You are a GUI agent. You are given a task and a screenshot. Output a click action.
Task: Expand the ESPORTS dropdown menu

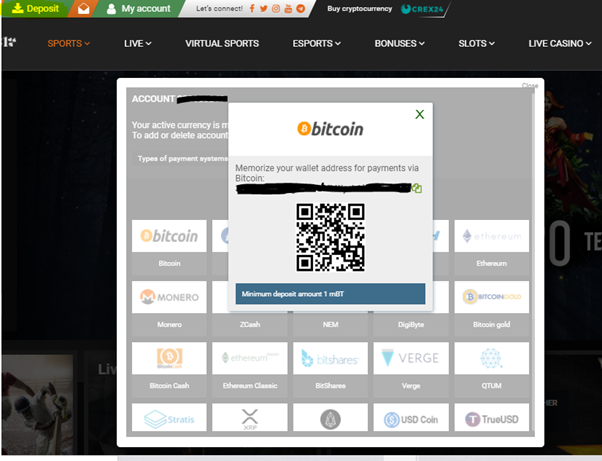coord(316,43)
